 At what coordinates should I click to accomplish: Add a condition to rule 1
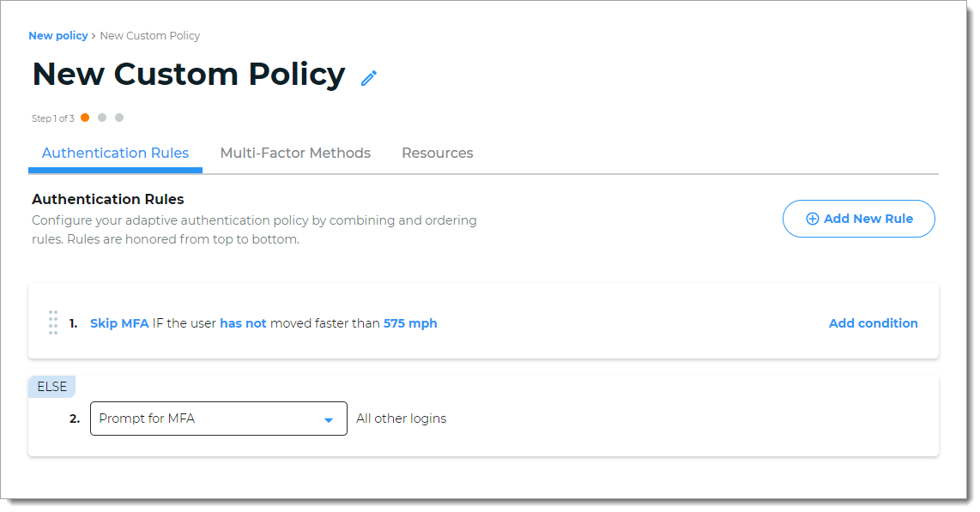874,323
